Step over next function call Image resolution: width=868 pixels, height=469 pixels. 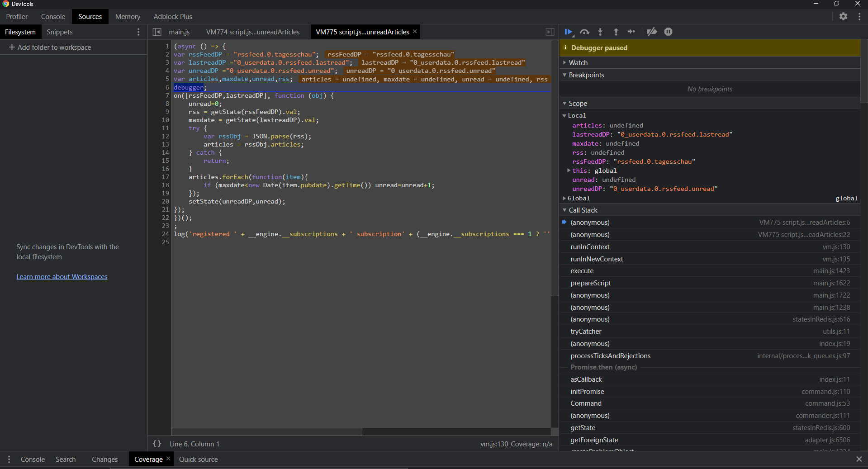tap(585, 32)
